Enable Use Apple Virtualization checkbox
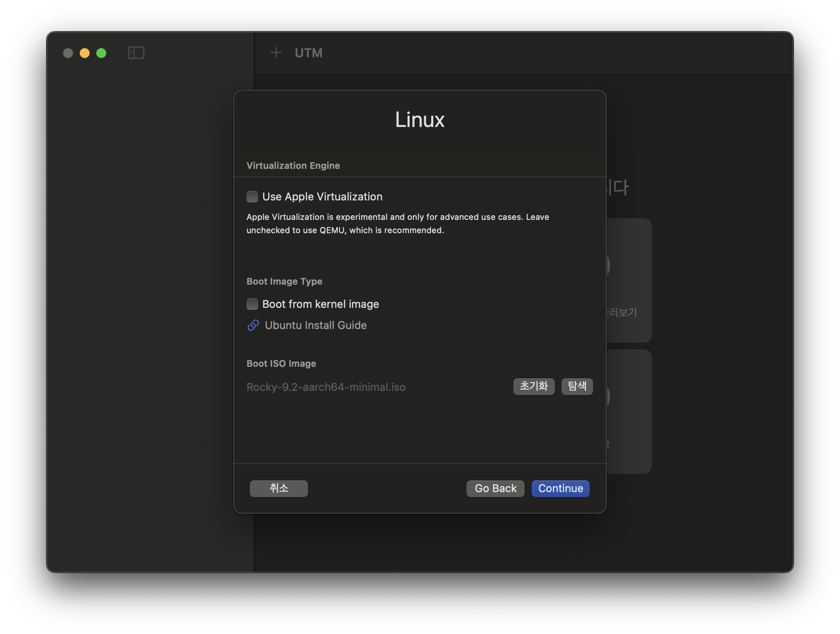Image resolution: width=840 pixels, height=634 pixels. point(252,197)
